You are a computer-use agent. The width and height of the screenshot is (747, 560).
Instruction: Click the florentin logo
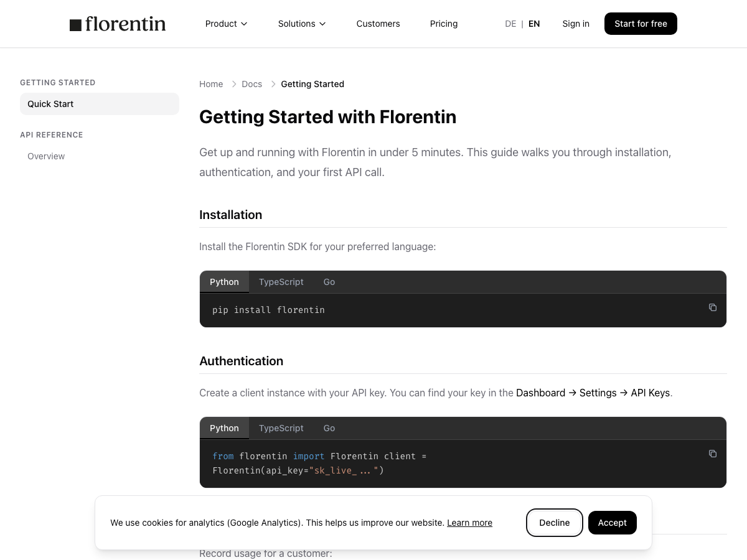tap(118, 24)
